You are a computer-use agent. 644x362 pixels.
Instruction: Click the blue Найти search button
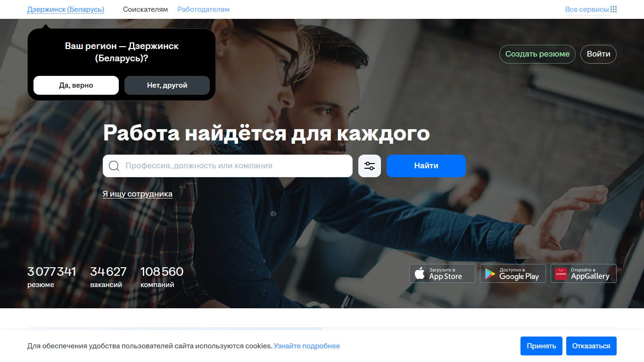(x=426, y=166)
